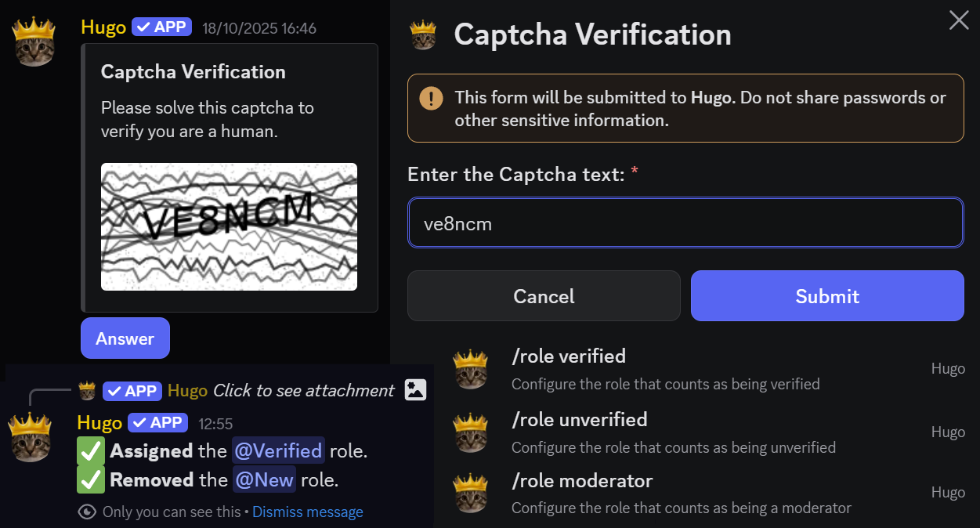Click the attachment image icon after 'Click to see attachment'
The width and height of the screenshot is (980, 528).
tap(415, 389)
